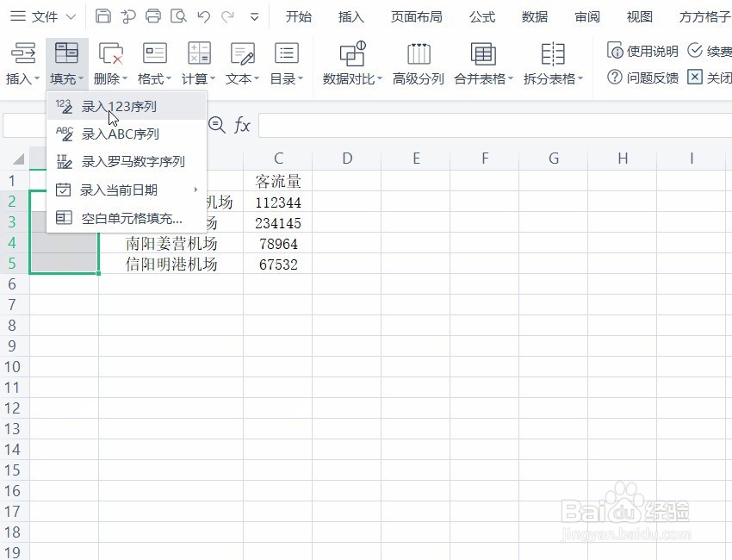Viewport: 732px width, 560px height.
Task: Select the 计算 tool icon
Action: tap(198, 53)
